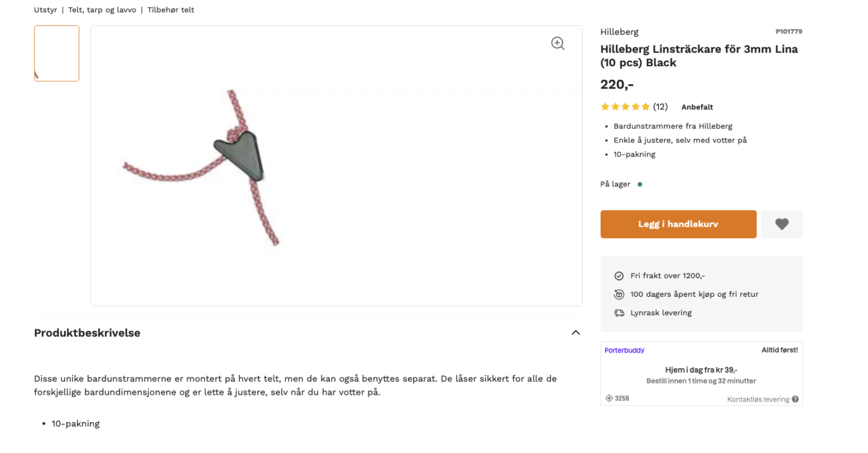Expand product details via chevron arrow

575,332
